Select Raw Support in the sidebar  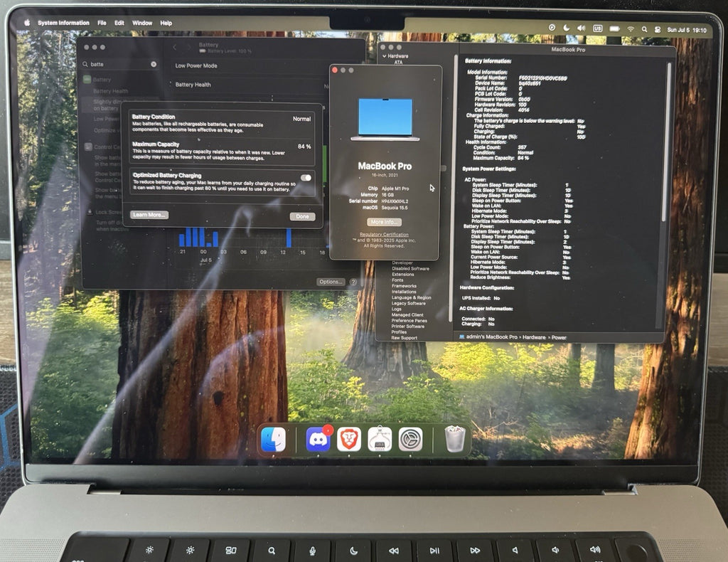404,338
